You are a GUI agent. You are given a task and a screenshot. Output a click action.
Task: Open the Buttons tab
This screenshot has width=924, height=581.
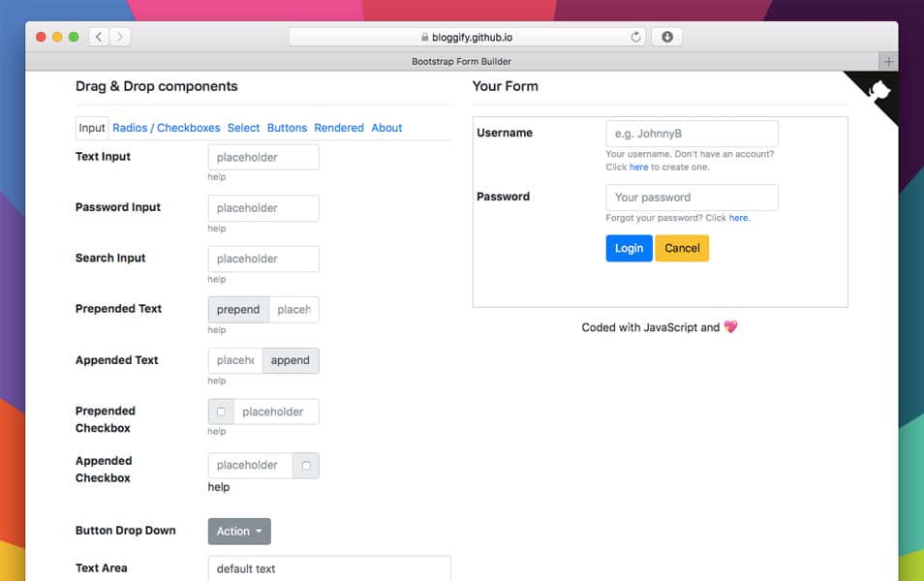pyautogui.click(x=287, y=128)
